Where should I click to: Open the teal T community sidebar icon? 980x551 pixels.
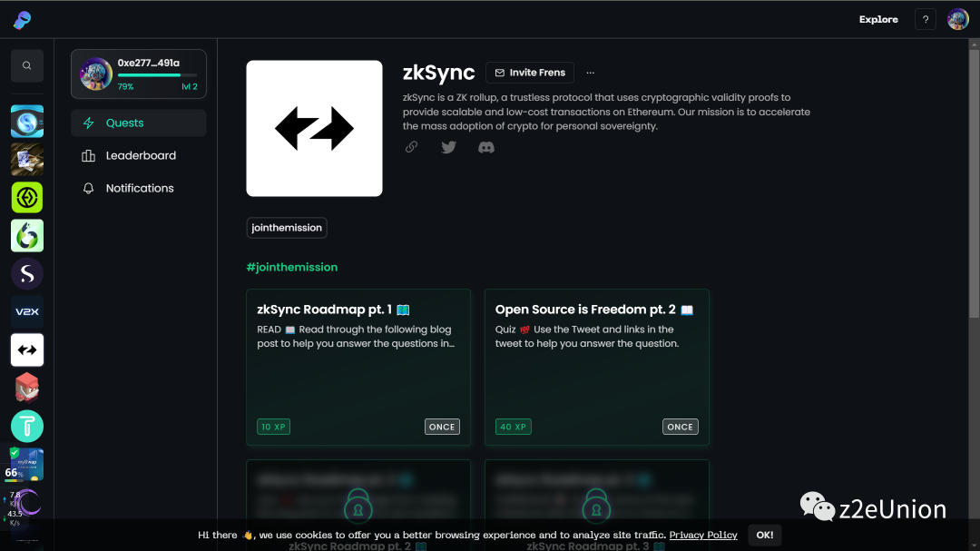point(27,426)
